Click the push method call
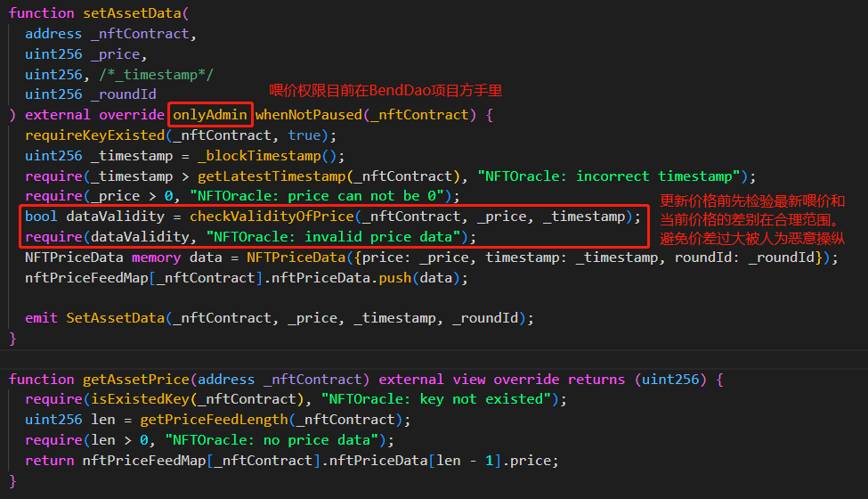The width and height of the screenshot is (868, 499). click(394, 277)
